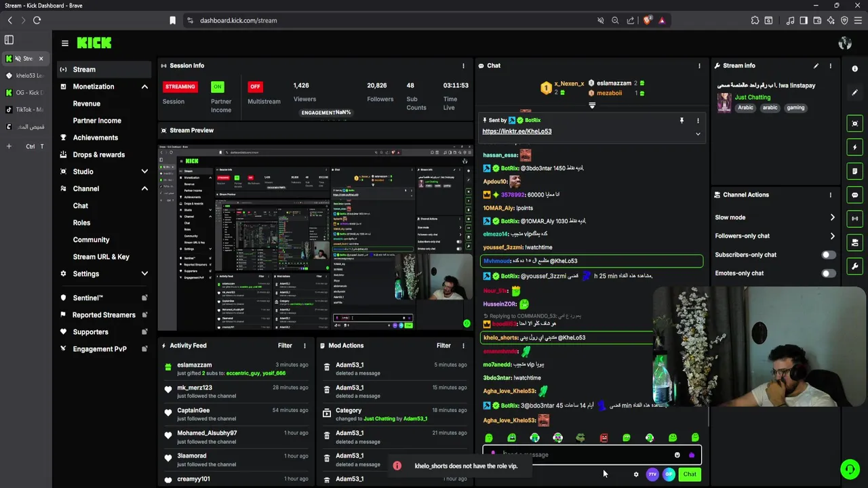
Task: Open Reported Streamers in sidebar
Action: (103, 315)
